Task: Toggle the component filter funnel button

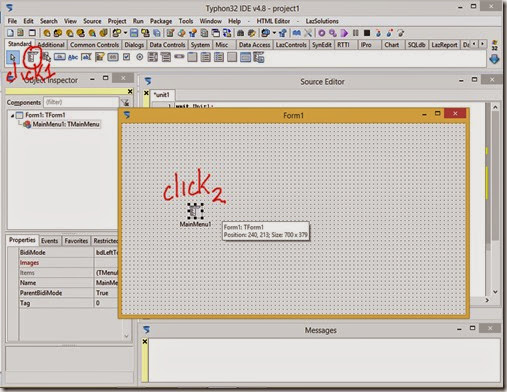Action: 125,102
